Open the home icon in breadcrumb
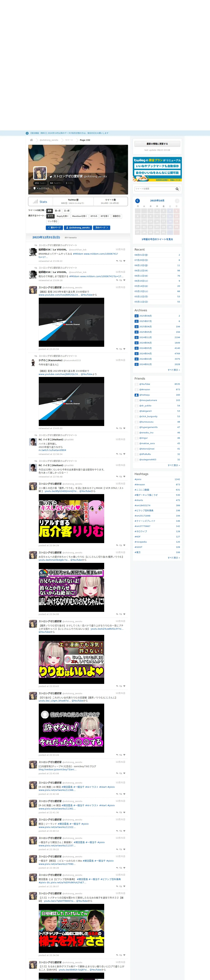 click(x=31, y=140)
